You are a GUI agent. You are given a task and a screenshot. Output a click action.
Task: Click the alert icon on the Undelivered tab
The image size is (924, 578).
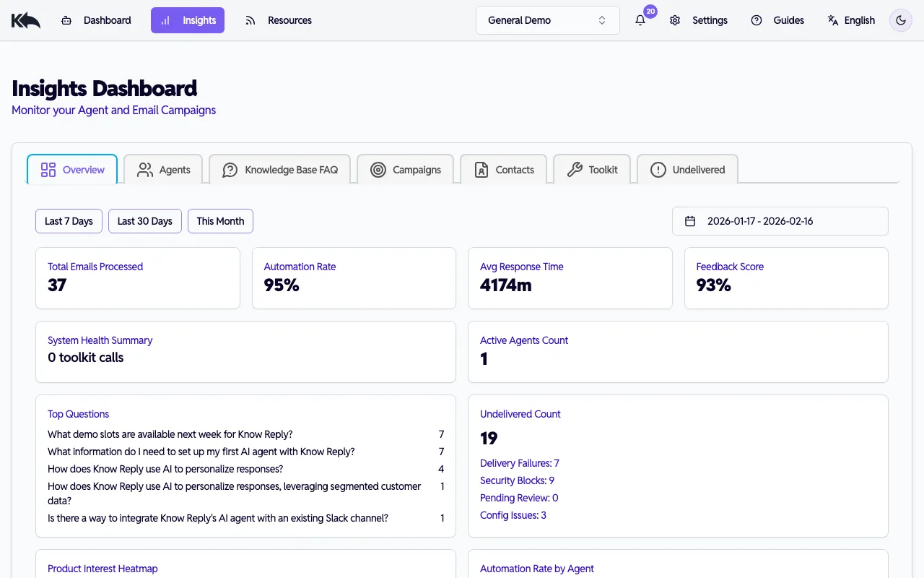click(x=658, y=169)
